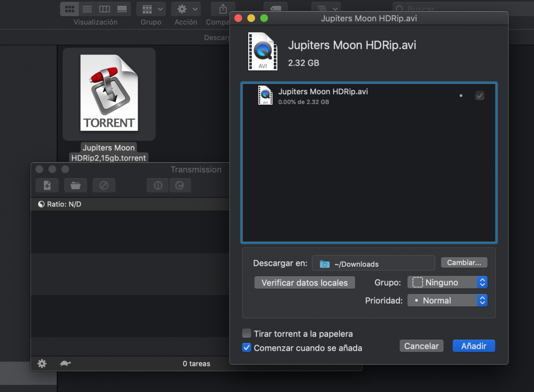
Task: Click the priority dot for Jupiters Moon HDRip.avi
Action: click(x=461, y=95)
